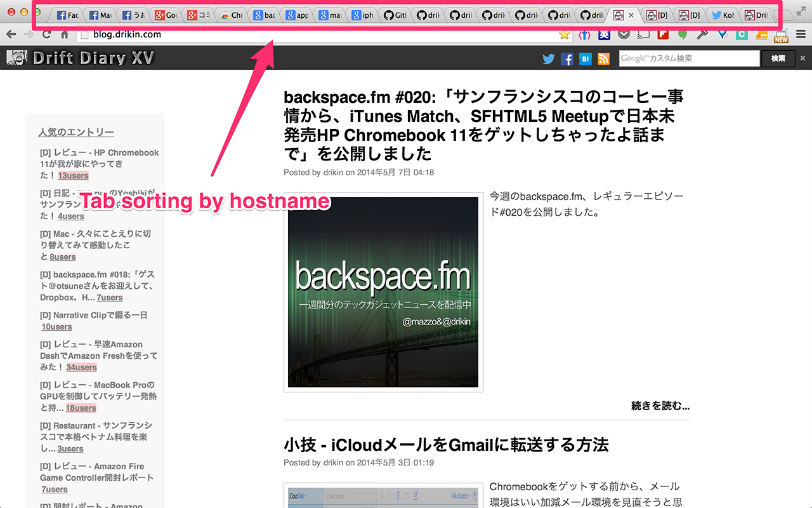This screenshot has width=812, height=508.
Task: Click the orange arrow extension icon
Action: (761, 35)
